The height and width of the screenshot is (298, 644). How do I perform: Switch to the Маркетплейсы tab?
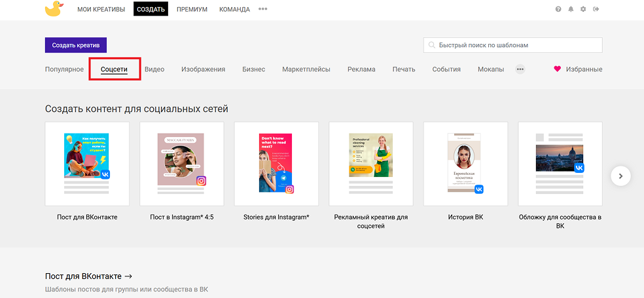coord(306,69)
